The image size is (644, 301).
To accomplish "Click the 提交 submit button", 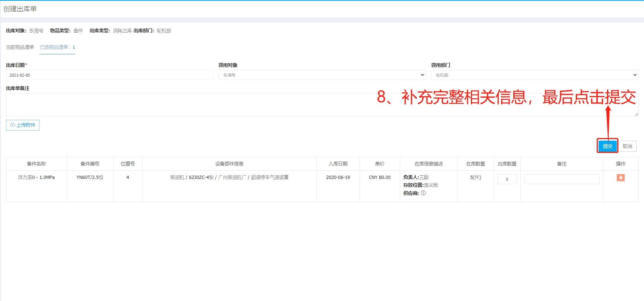I will tap(608, 146).
